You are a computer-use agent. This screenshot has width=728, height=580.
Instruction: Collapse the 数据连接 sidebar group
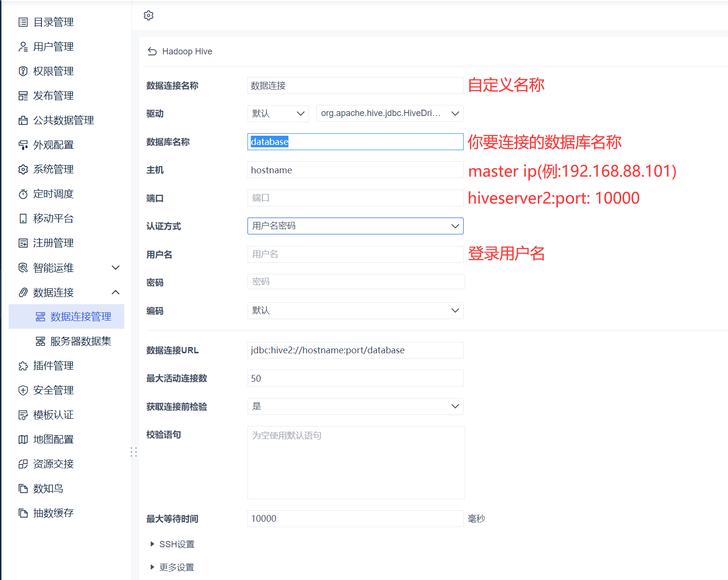tap(115, 292)
